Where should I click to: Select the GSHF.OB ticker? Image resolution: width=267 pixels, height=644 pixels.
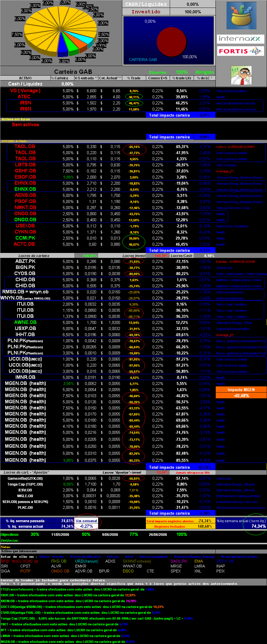tap(25, 171)
